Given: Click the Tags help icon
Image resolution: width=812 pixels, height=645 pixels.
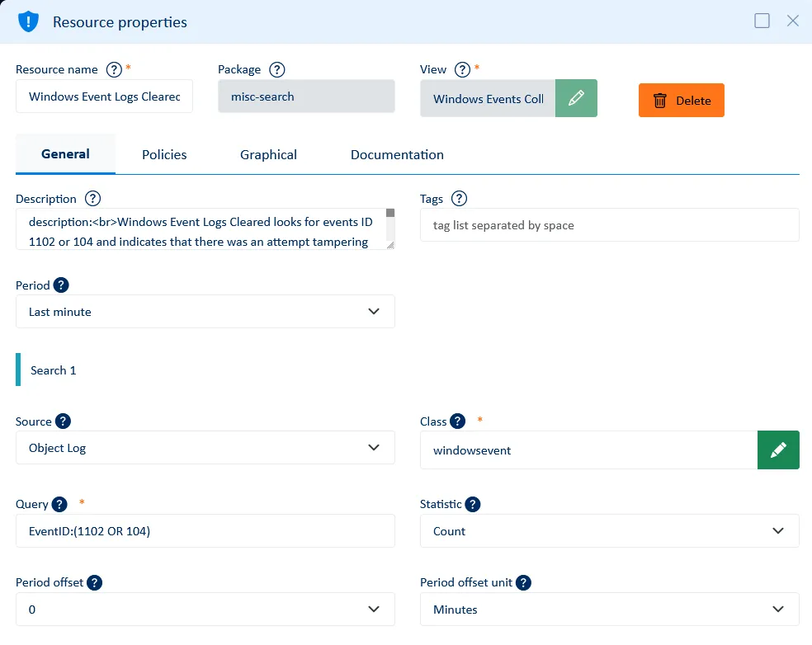Looking at the screenshot, I should pyautogui.click(x=460, y=198).
